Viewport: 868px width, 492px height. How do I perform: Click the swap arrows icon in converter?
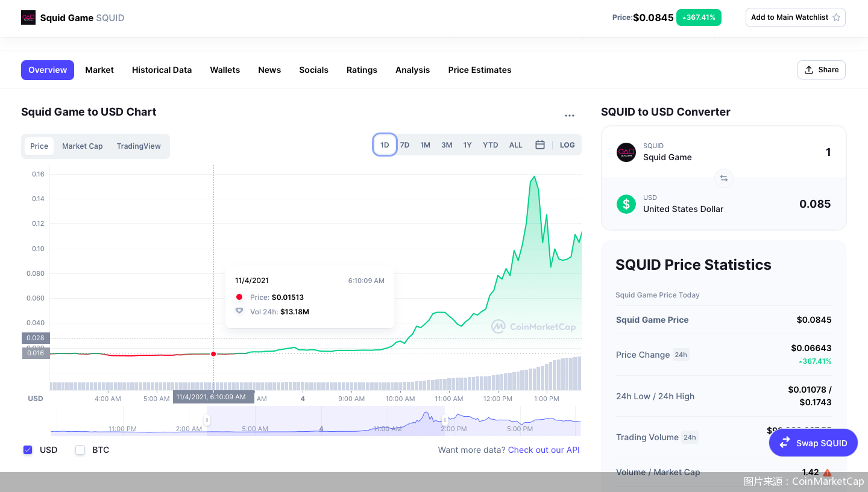pos(723,178)
